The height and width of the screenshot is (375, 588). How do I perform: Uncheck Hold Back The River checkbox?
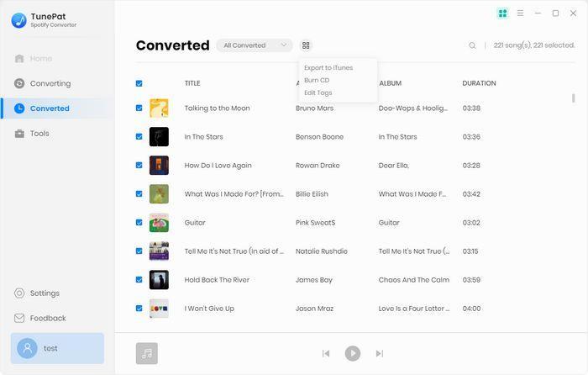pyautogui.click(x=139, y=280)
